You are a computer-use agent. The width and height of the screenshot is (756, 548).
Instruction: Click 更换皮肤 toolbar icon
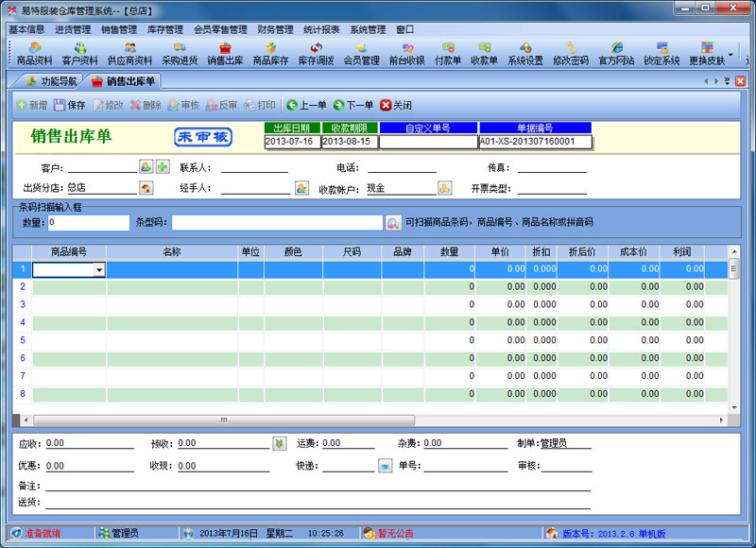pos(707,53)
